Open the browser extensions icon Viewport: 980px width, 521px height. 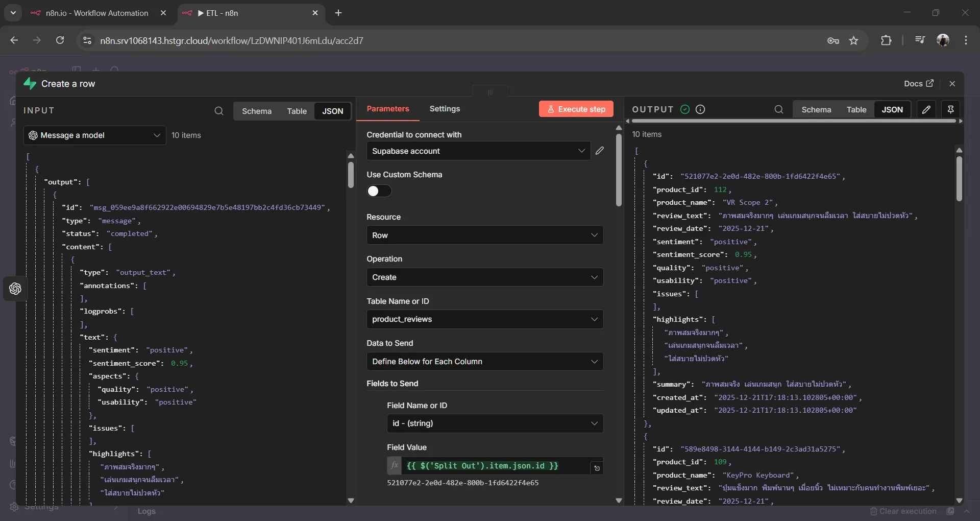coord(886,40)
